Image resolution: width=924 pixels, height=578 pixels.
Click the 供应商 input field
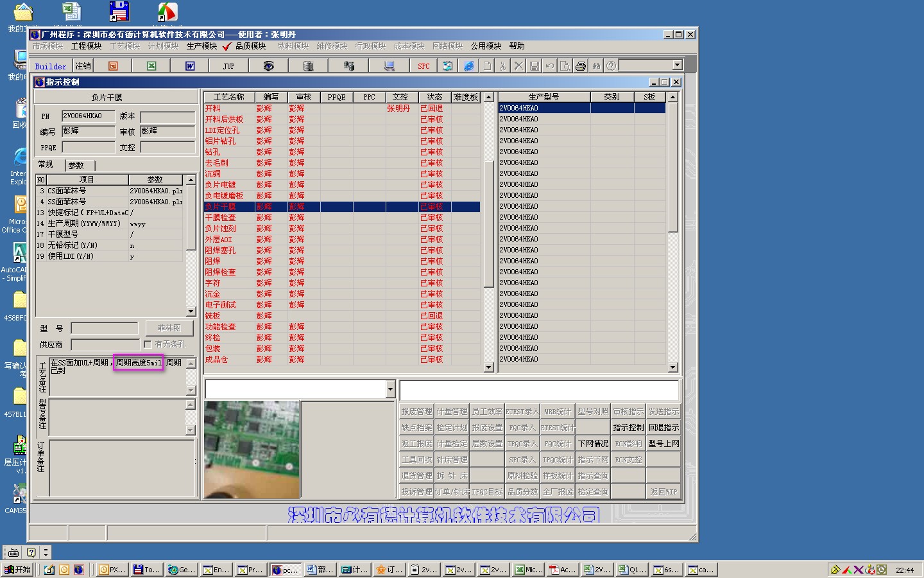[x=105, y=344]
